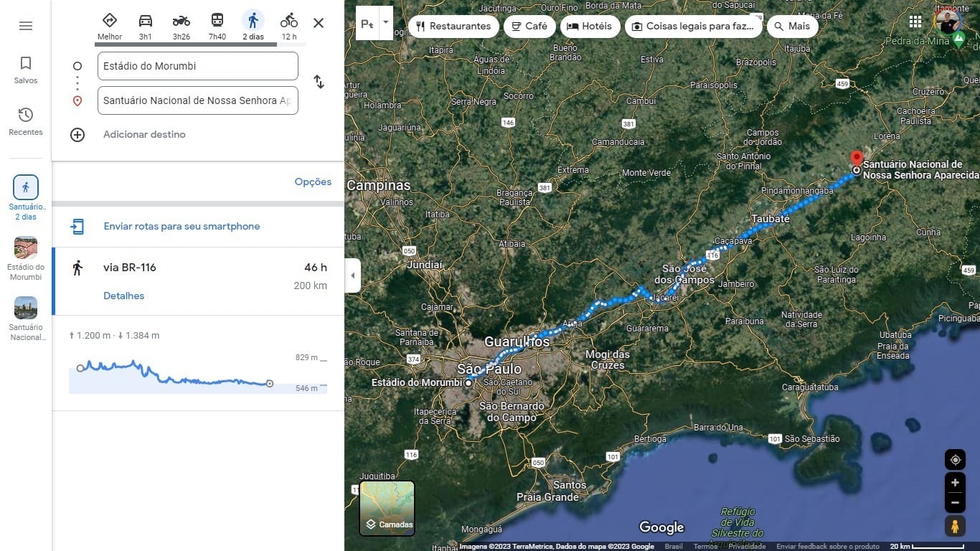Select Melhor best travel mode
The height and width of the screenshot is (551, 980).
pos(110,26)
